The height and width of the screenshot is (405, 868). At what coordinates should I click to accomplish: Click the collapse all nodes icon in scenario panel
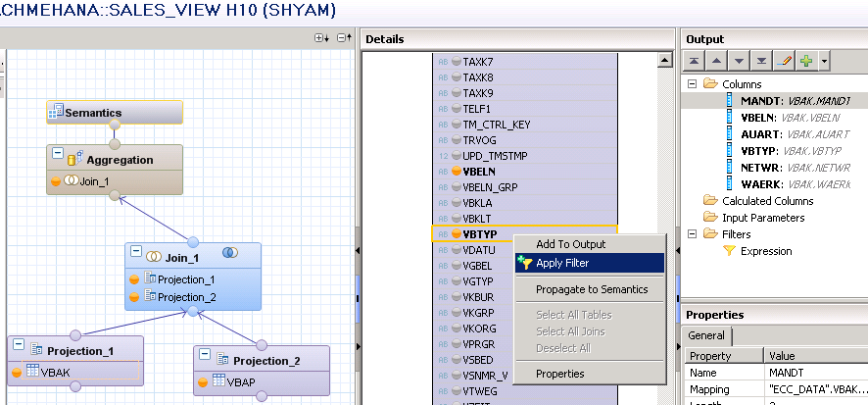[344, 38]
